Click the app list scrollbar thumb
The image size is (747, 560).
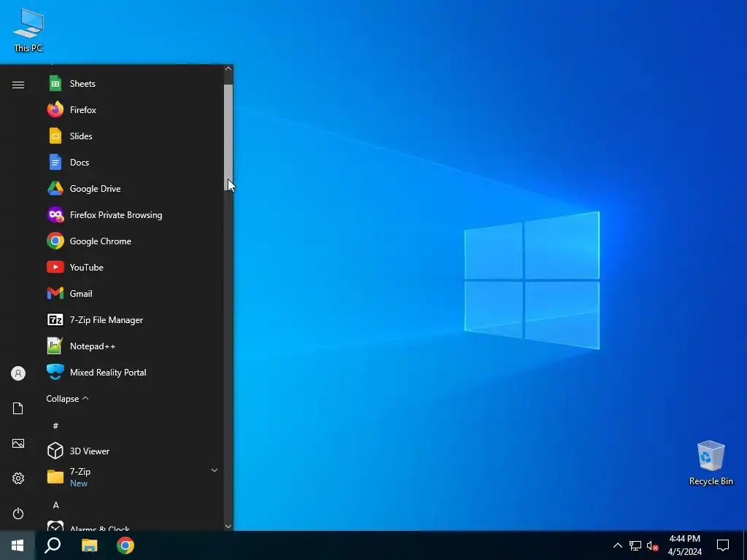(228, 138)
